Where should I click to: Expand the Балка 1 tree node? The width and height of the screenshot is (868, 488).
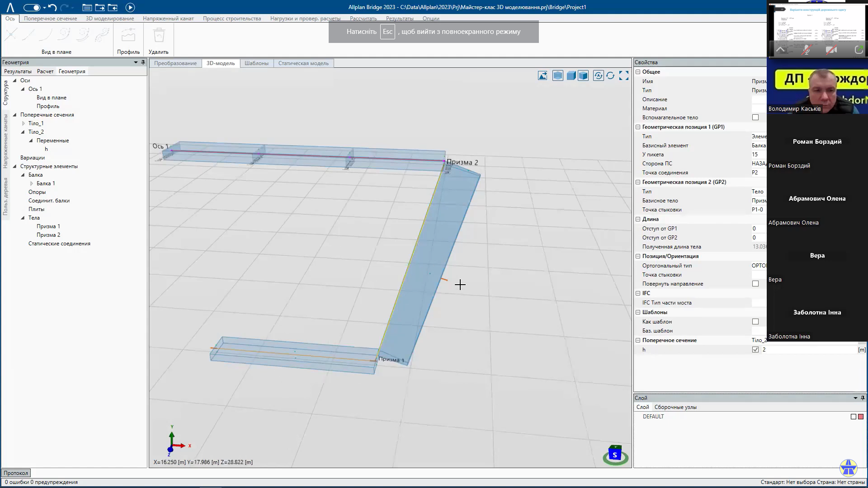click(32, 183)
